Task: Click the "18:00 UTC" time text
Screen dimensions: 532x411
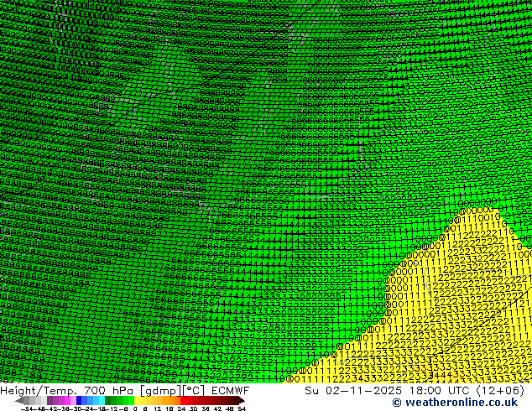Action: pyautogui.click(x=440, y=391)
